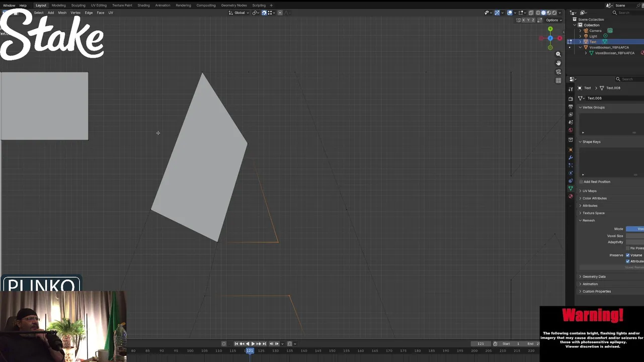Open the Tool properties tab icon
The width and height of the screenshot is (644, 362).
click(x=571, y=89)
